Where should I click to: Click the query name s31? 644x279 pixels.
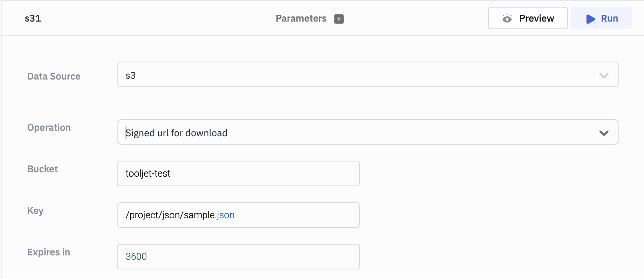(x=33, y=18)
